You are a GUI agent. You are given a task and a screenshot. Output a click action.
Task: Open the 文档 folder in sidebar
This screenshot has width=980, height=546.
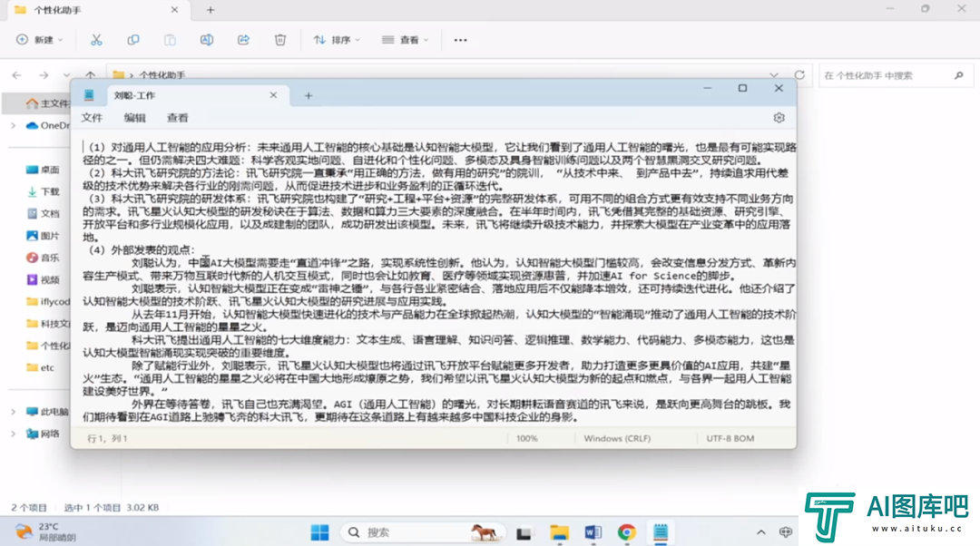pos(44,214)
